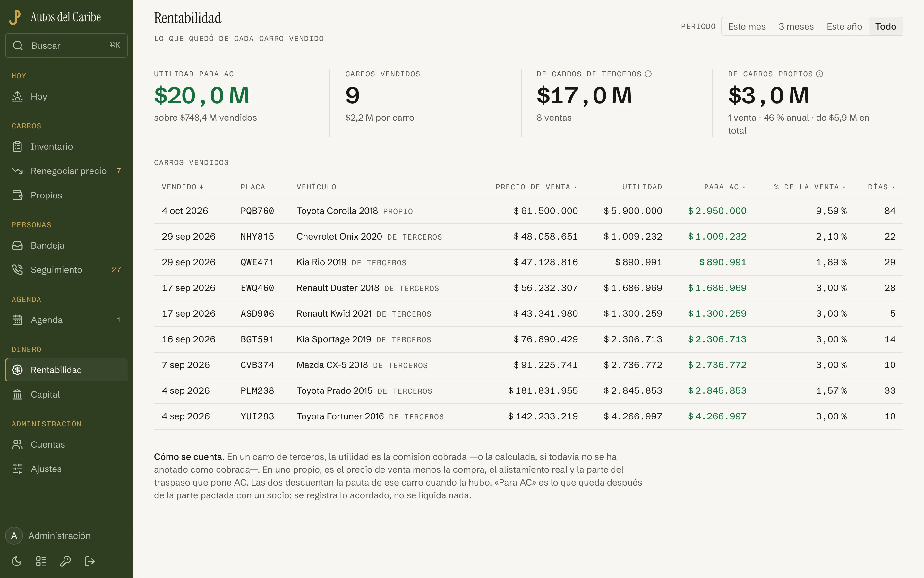Sort by the Para AC column
Screen dimensions: 924x578
(x=725, y=187)
